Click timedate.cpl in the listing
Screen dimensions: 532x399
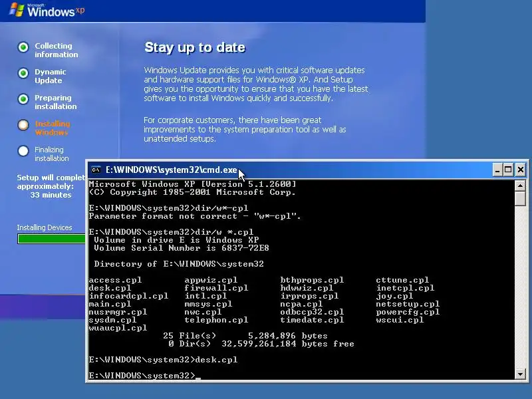pos(312,320)
